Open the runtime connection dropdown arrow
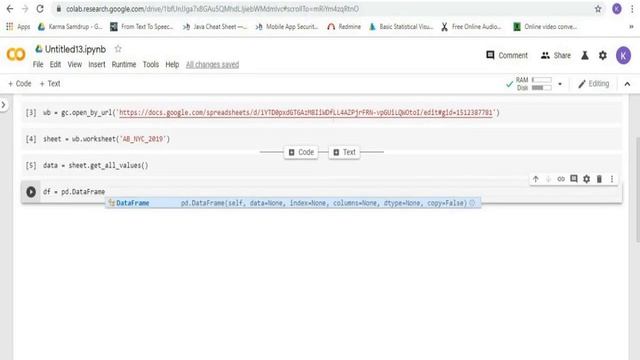 (x=560, y=84)
